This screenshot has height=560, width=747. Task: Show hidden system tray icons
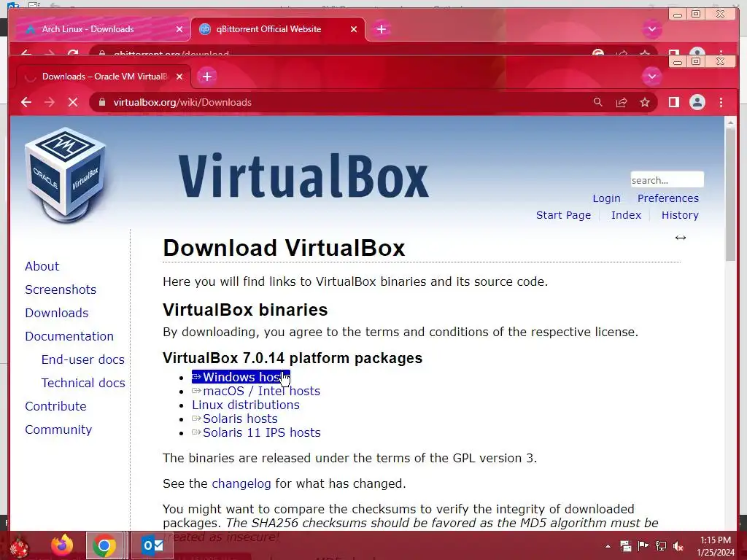point(608,546)
